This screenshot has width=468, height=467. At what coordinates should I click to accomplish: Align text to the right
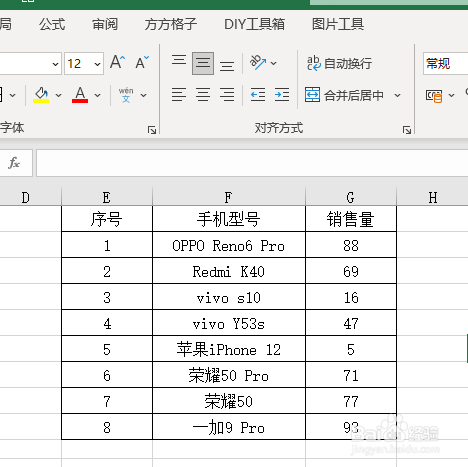(x=227, y=95)
